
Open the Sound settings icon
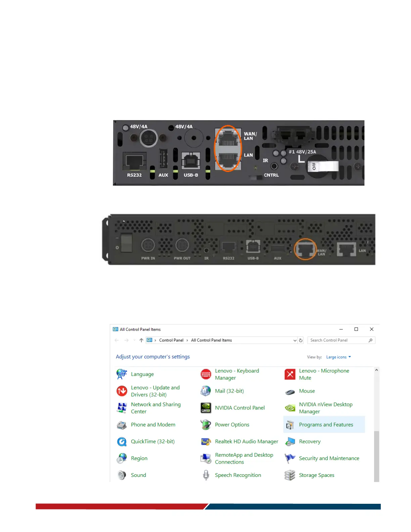[122, 475]
